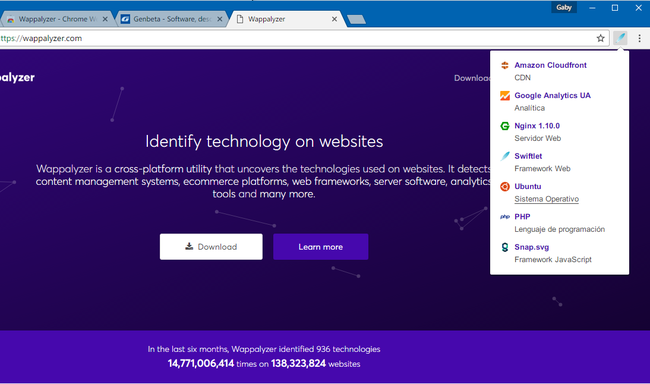
Task: Click the white Download button
Action: pyautogui.click(x=211, y=247)
